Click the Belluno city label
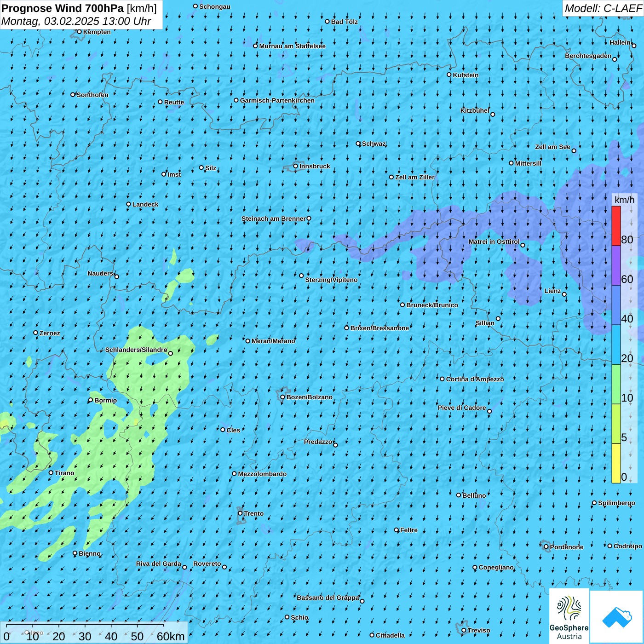Screen dimensions: 644x644 pos(474,495)
